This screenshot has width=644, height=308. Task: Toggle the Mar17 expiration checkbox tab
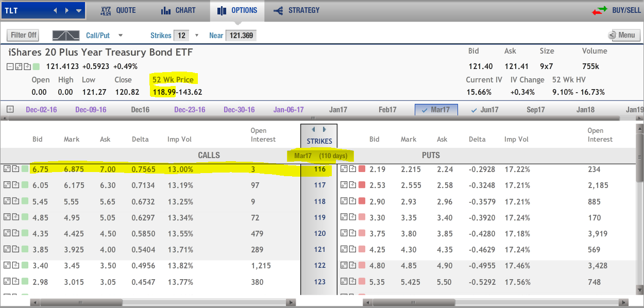pos(436,110)
